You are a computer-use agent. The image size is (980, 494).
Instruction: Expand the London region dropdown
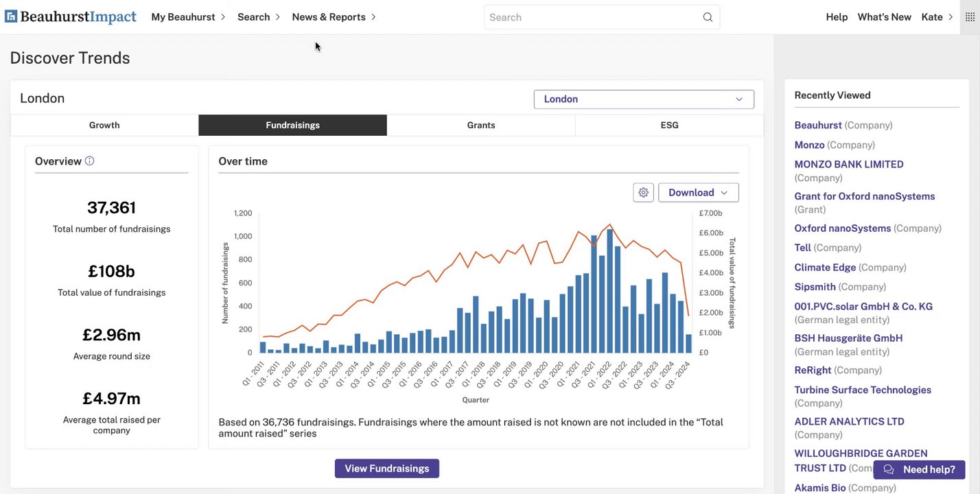(x=644, y=99)
